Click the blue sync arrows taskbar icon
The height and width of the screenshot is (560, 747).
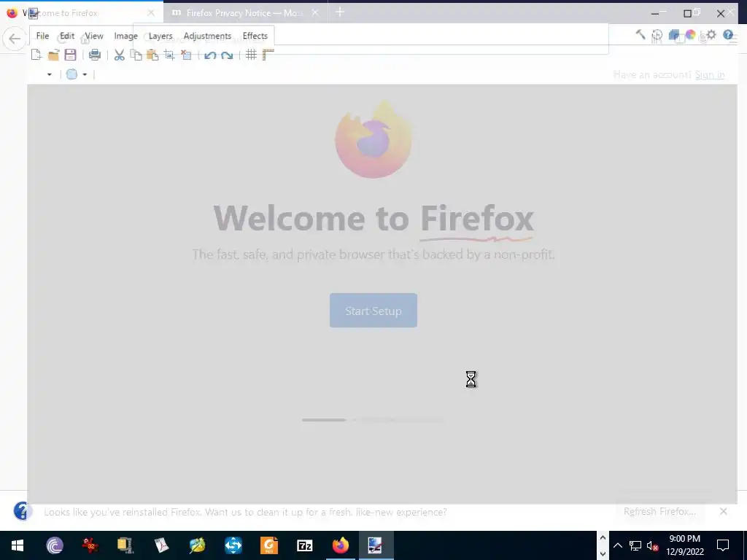pyautogui.click(x=233, y=545)
